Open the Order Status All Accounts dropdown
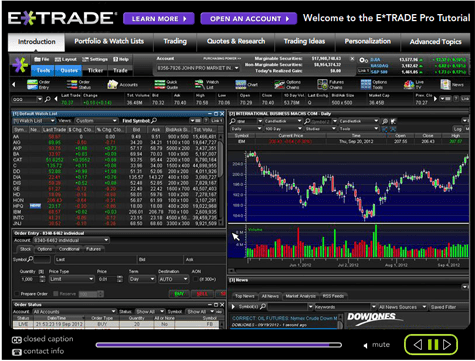 point(74,311)
